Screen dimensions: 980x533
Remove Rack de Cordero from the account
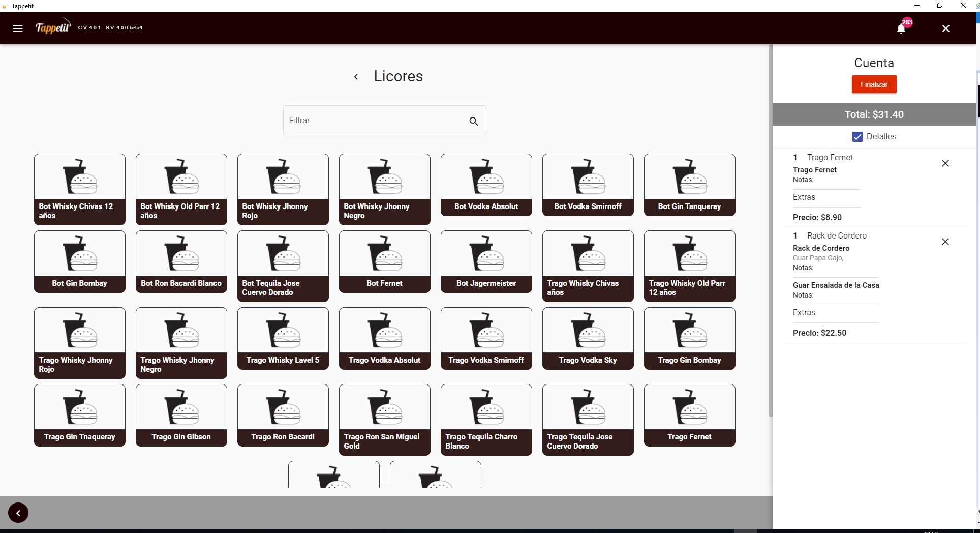click(945, 242)
